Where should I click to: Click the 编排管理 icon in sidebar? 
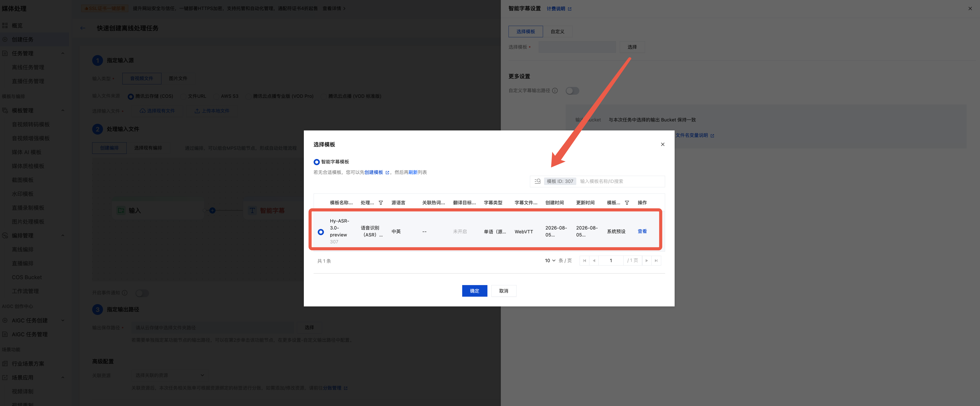(x=5, y=236)
